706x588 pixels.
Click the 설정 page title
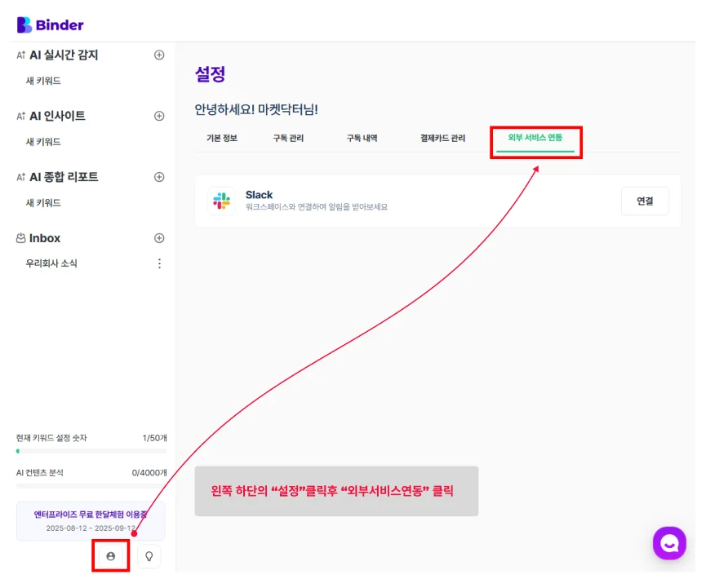[210, 74]
